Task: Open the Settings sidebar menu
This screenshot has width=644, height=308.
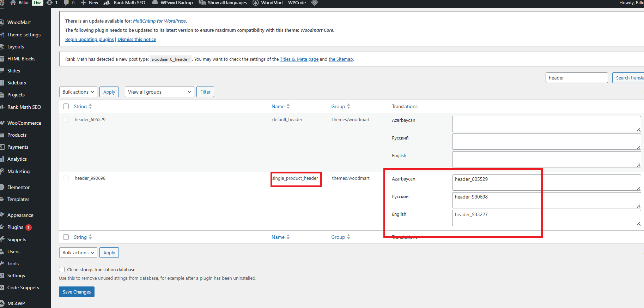Action: click(16, 276)
